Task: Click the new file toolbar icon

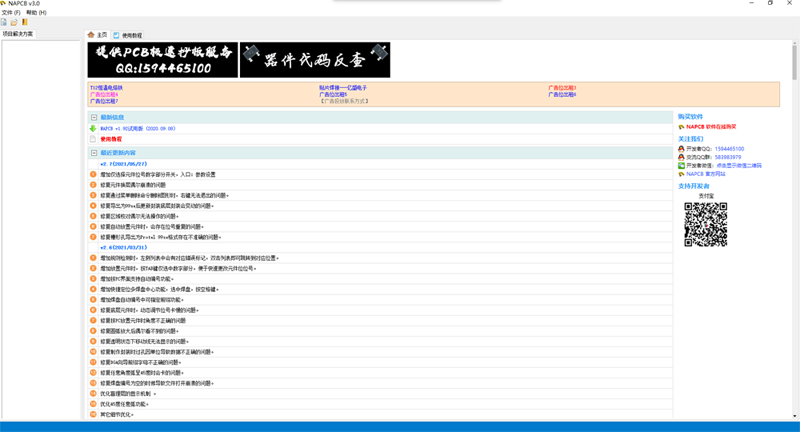Action: tap(4, 22)
